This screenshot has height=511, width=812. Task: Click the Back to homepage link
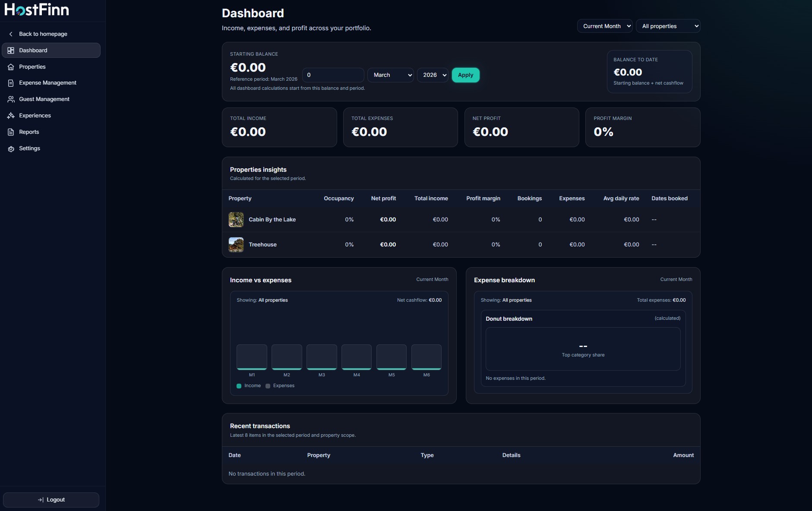point(43,34)
